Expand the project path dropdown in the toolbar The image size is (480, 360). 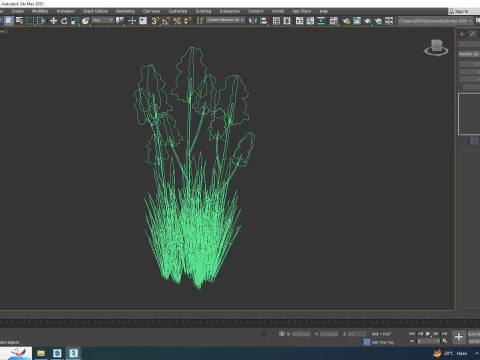point(436,21)
